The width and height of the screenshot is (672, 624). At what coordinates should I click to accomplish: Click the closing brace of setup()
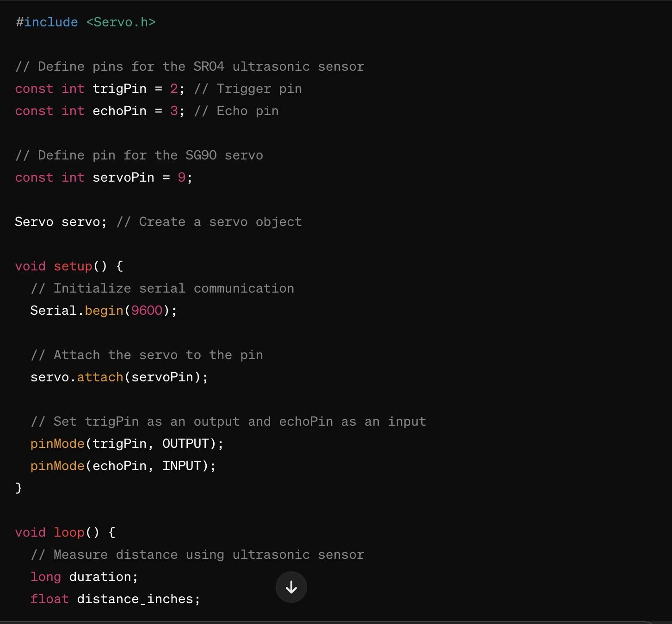coord(18,488)
